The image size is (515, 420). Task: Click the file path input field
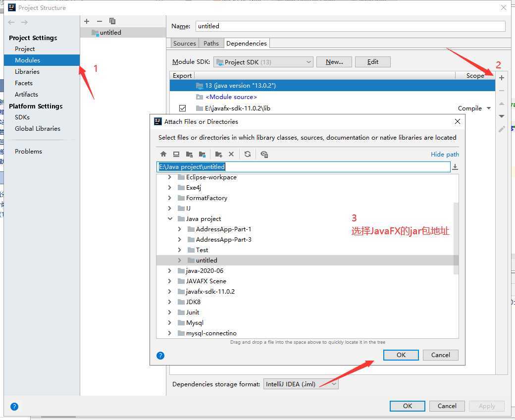304,167
